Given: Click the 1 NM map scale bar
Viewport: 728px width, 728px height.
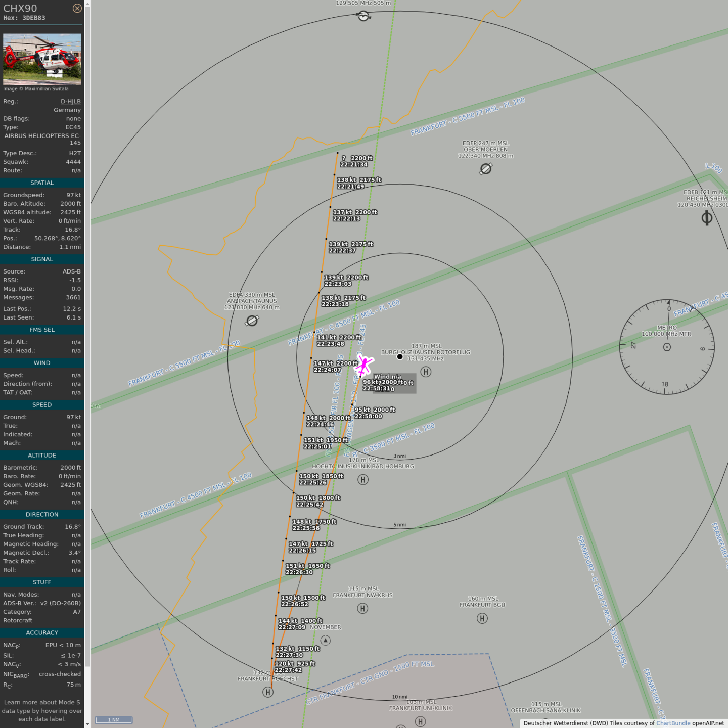Looking at the screenshot, I should [114, 720].
